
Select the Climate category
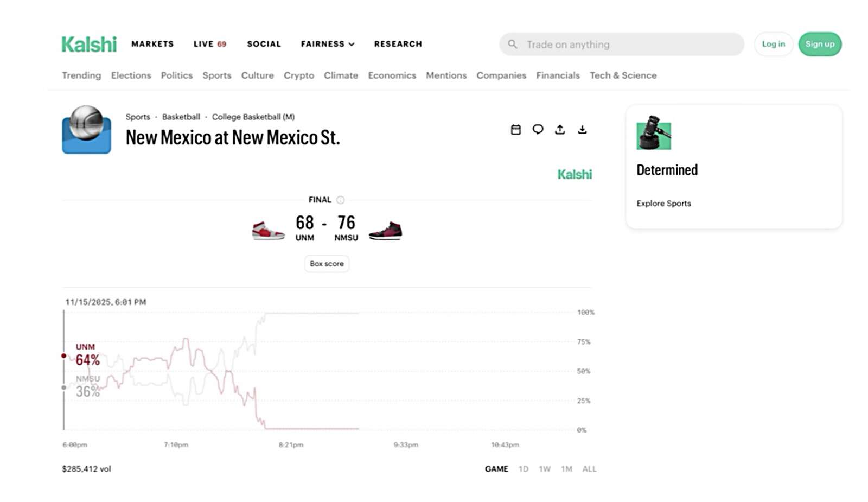pos(341,75)
